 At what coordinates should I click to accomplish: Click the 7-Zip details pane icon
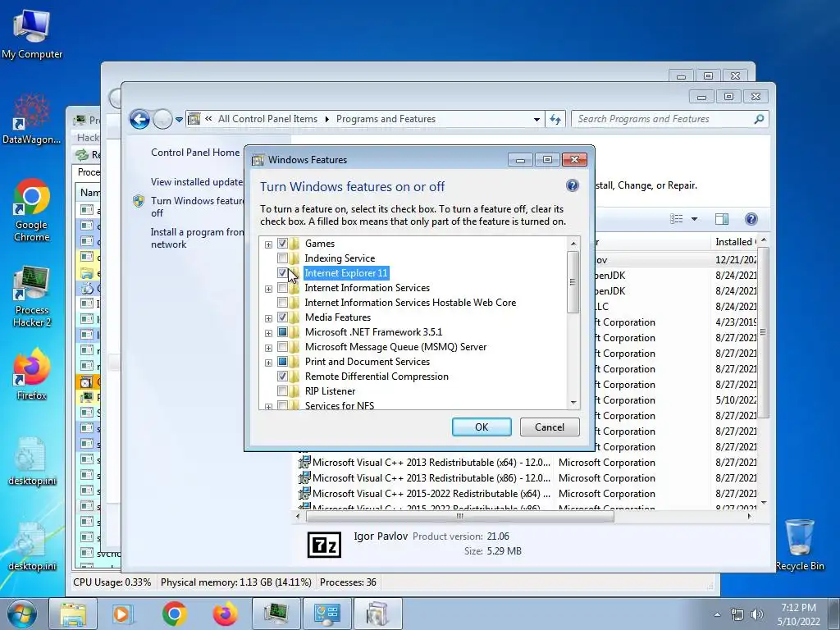point(324,545)
